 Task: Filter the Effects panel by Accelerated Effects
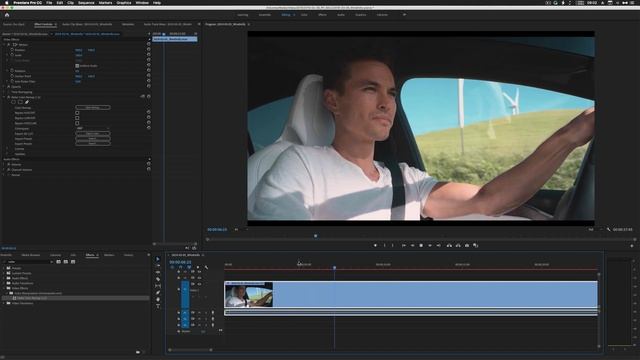(x=58, y=262)
